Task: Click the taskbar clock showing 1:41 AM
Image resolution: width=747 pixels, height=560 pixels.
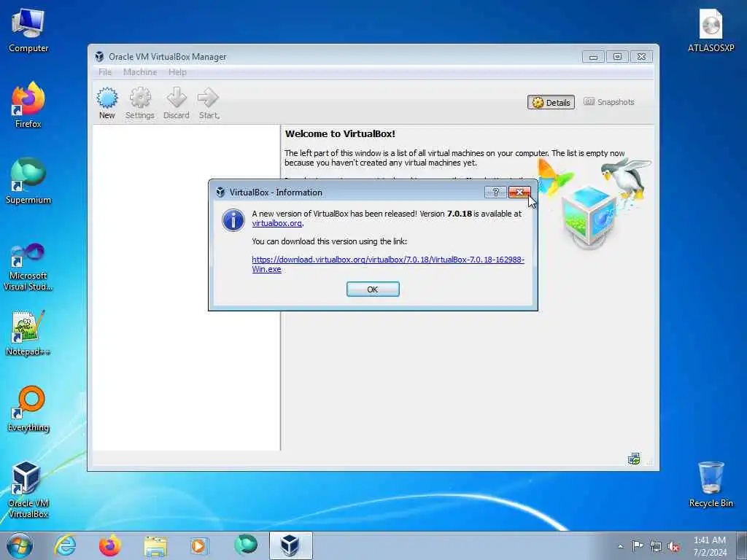Action: pos(710,546)
